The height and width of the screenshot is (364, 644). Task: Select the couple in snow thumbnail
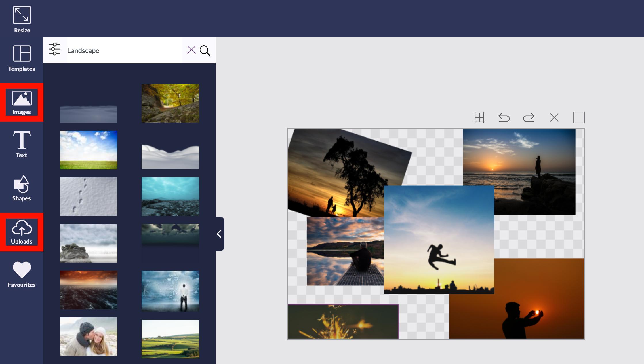[88, 338]
